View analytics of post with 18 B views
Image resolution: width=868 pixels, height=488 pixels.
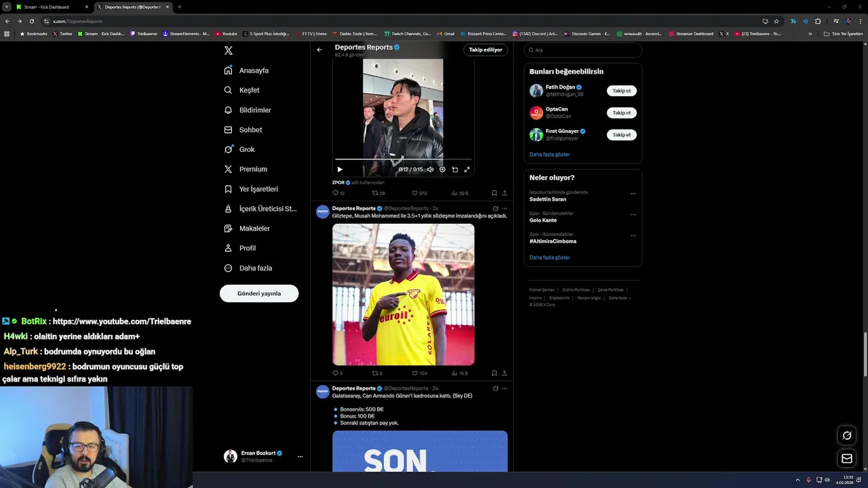(x=460, y=373)
